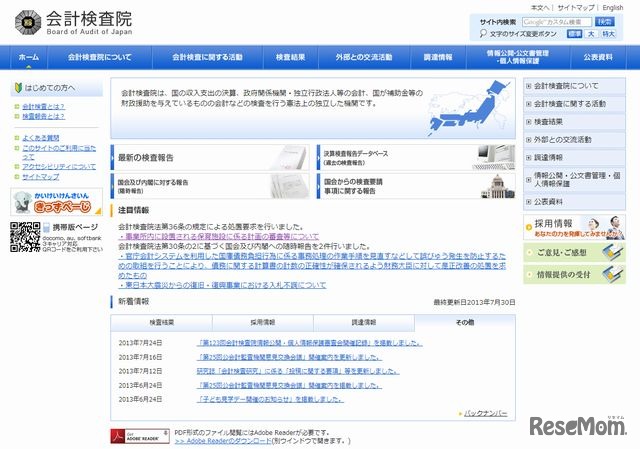The image size is (640, 449).
Task: Switch to the 調達情報 news tab
Action: pos(364,322)
